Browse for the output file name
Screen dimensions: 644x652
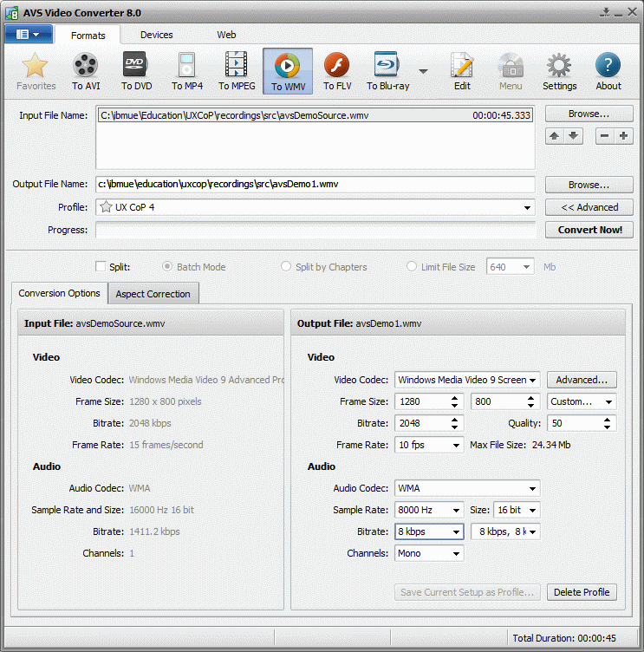click(x=589, y=185)
